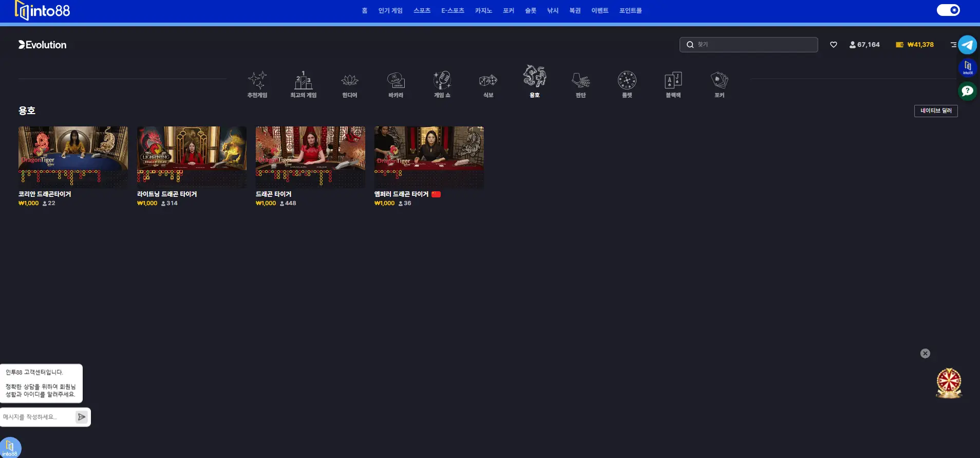Screen dimensions: 980x458
Task: Click the wallet icon next to ₩41,378
Action: click(900, 45)
